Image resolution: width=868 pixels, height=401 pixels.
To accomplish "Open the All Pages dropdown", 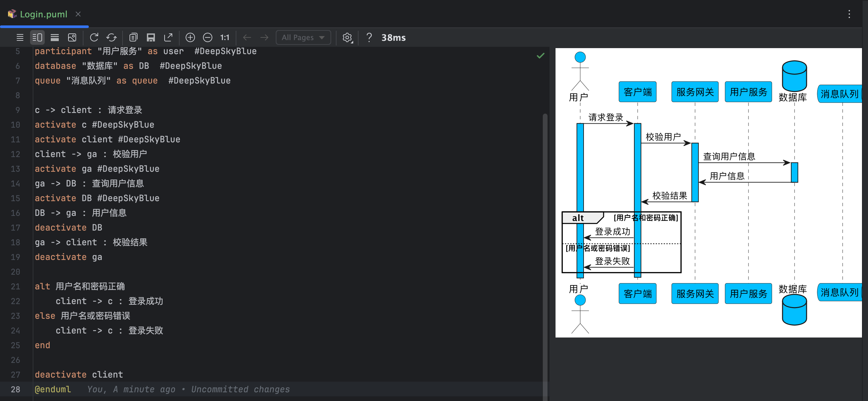I will tap(303, 37).
